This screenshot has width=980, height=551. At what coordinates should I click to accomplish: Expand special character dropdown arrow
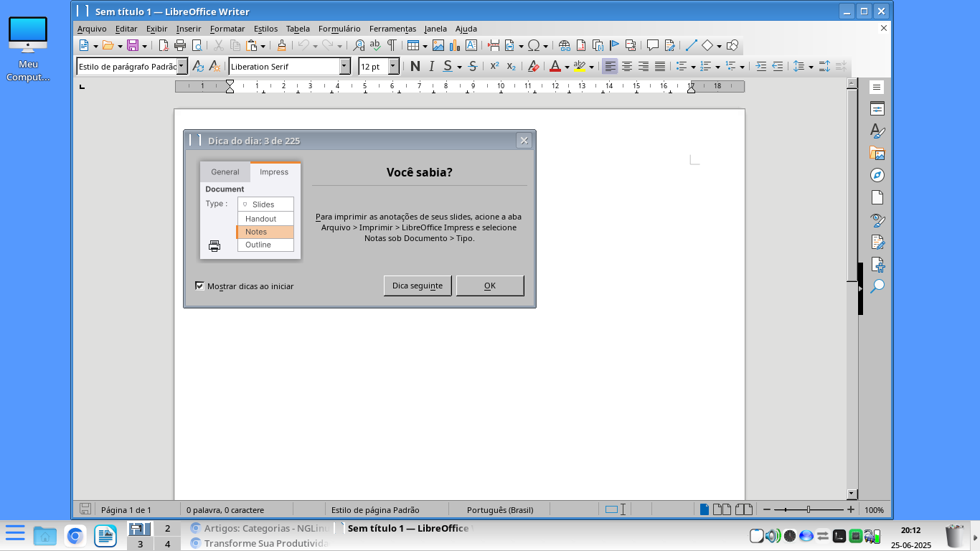point(545,46)
